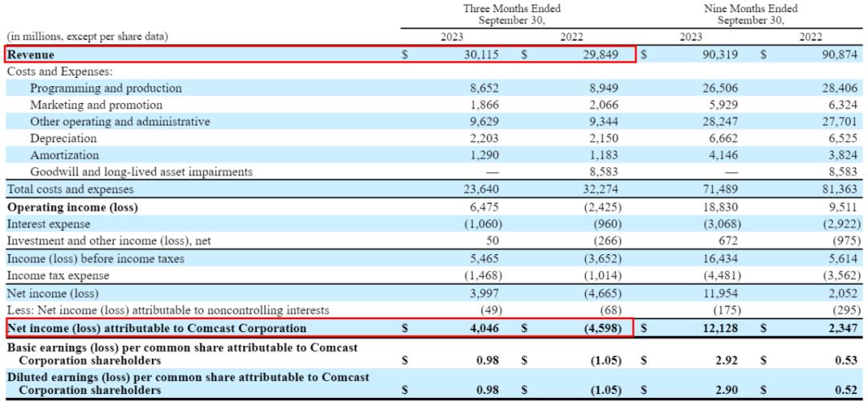The height and width of the screenshot is (402, 868).
Task: Click the Revenue row label
Action: pos(31,55)
